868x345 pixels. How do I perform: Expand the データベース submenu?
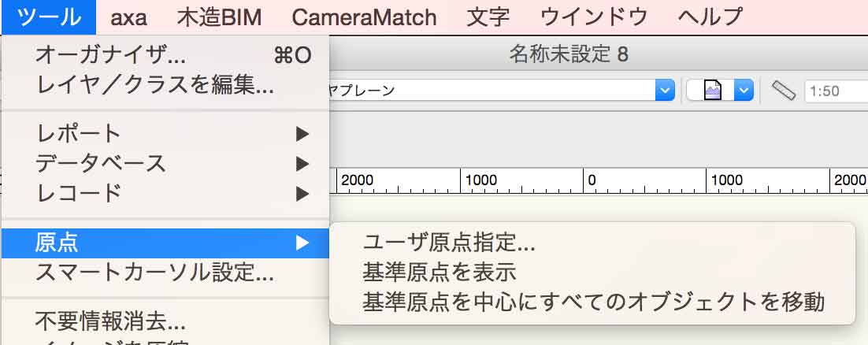coord(101,163)
